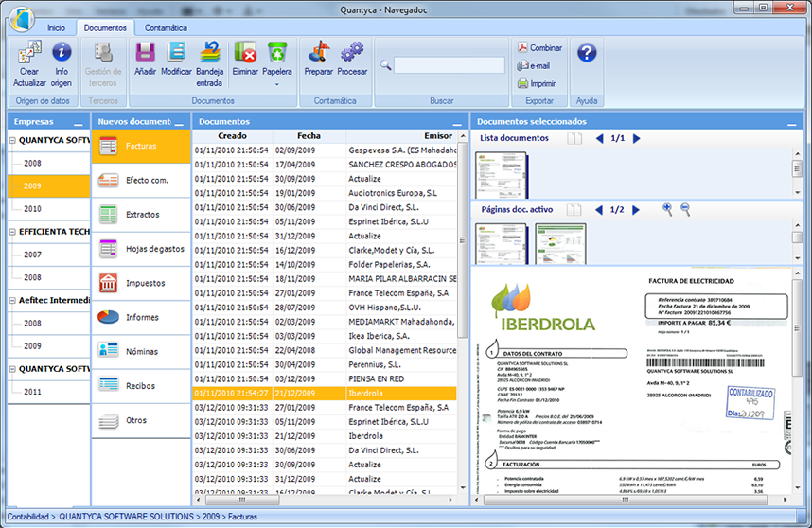Sort by the Creado column header

(232, 135)
